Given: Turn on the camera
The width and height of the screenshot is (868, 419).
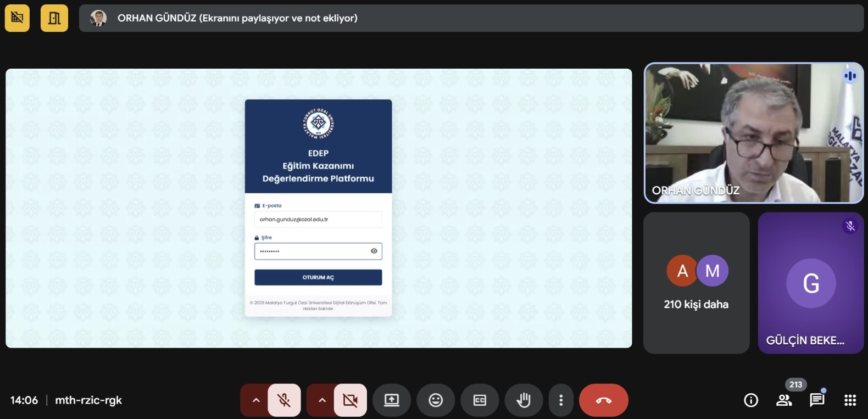Looking at the screenshot, I should (x=350, y=400).
